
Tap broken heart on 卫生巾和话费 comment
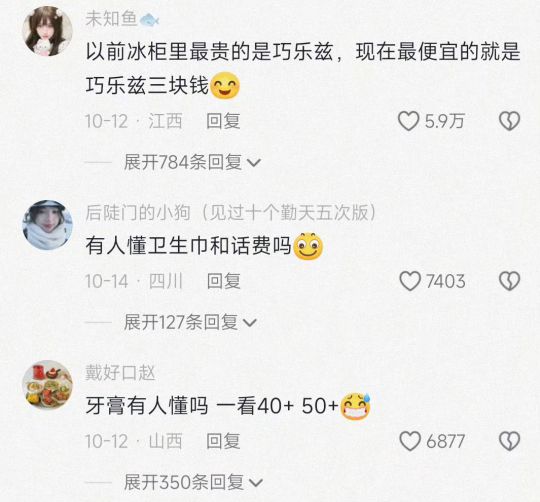509,281
